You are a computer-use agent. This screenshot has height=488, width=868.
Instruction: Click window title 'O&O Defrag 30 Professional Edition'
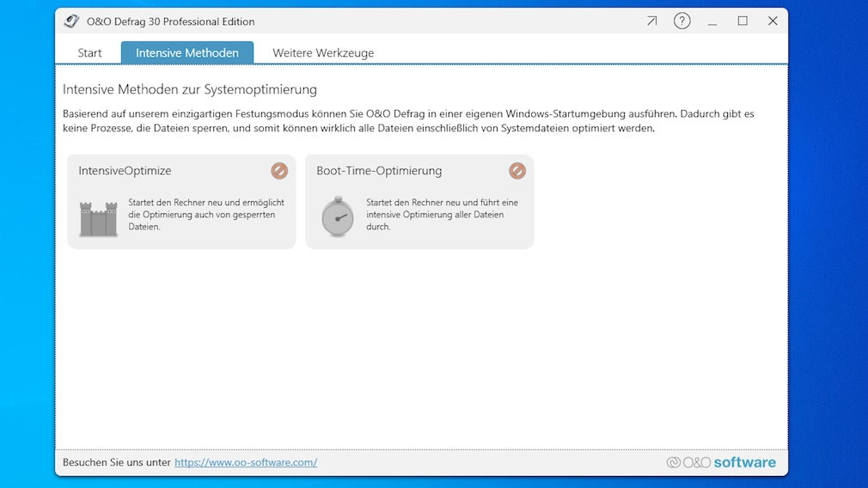[170, 21]
